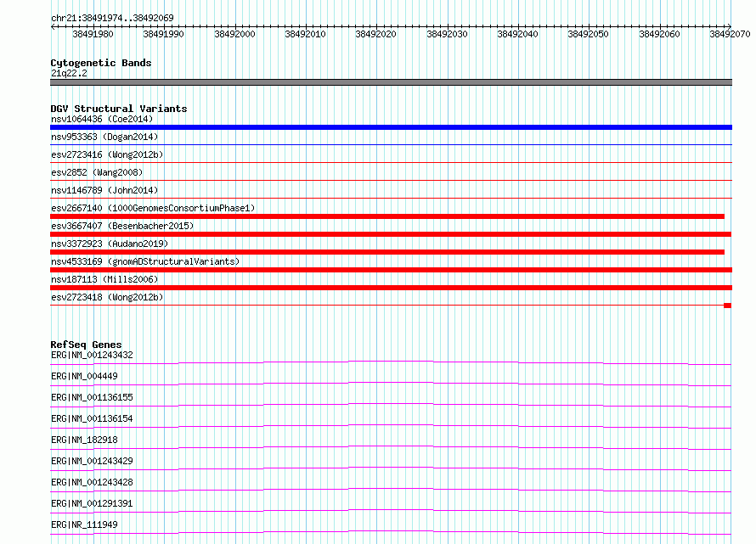
Task: Click the gray 21q22.2 cytogenetic band bar
Action: coord(391,82)
